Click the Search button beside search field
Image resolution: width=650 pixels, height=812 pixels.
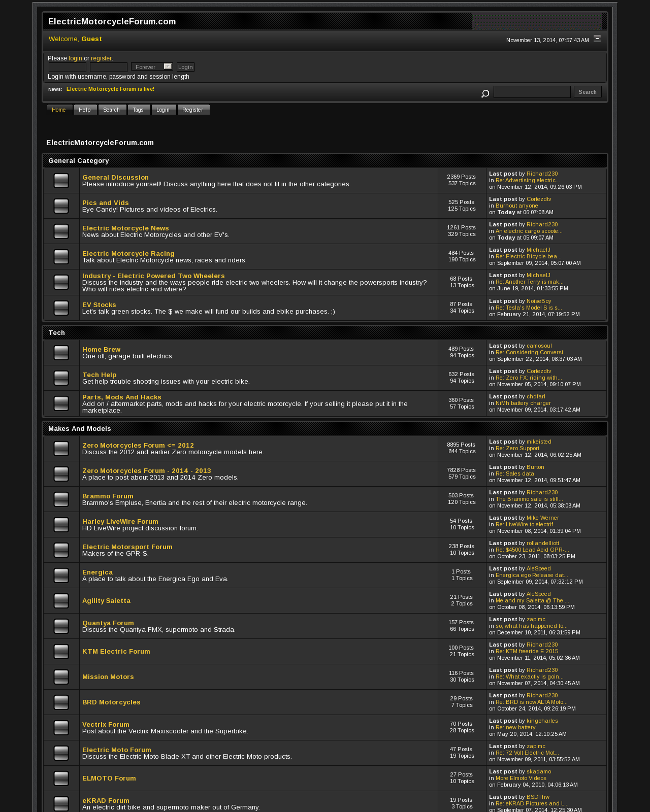pyautogui.click(x=588, y=92)
